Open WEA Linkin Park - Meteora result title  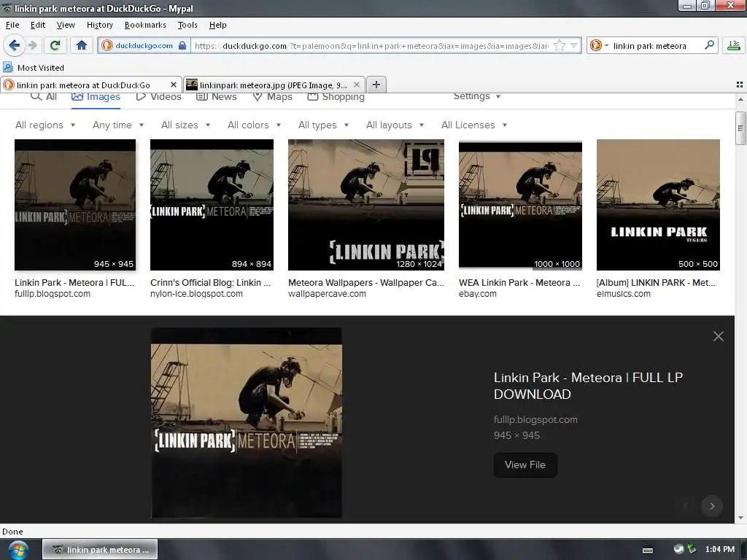(519, 282)
